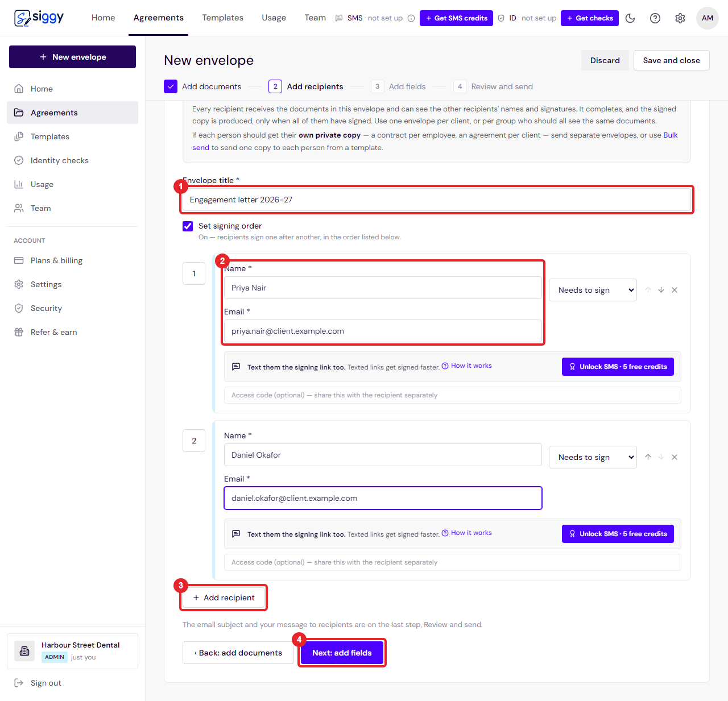This screenshot has width=728, height=701.
Task: Open Refer & earn in the sidebar
Action: [72, 332]
